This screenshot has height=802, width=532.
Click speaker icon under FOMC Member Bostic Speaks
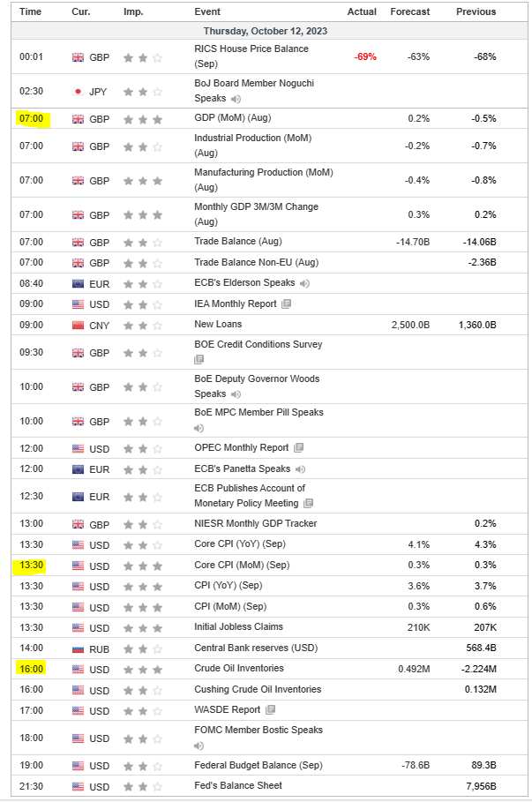coord(199,745)
